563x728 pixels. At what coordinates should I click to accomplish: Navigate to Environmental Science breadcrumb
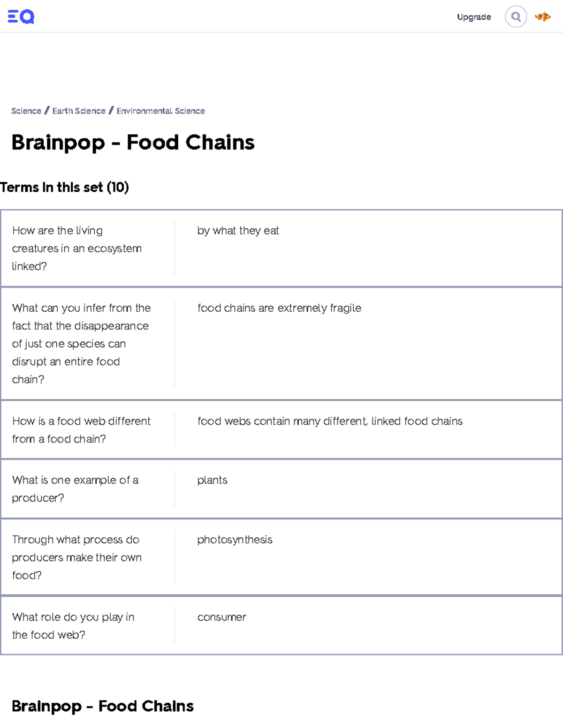click(160, 111)
